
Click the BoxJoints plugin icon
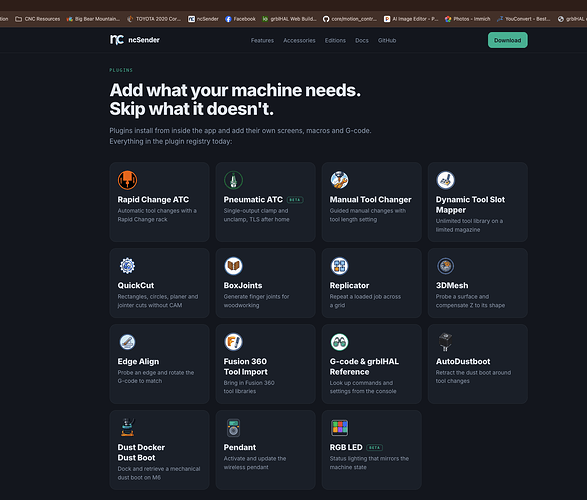point(233,266)
